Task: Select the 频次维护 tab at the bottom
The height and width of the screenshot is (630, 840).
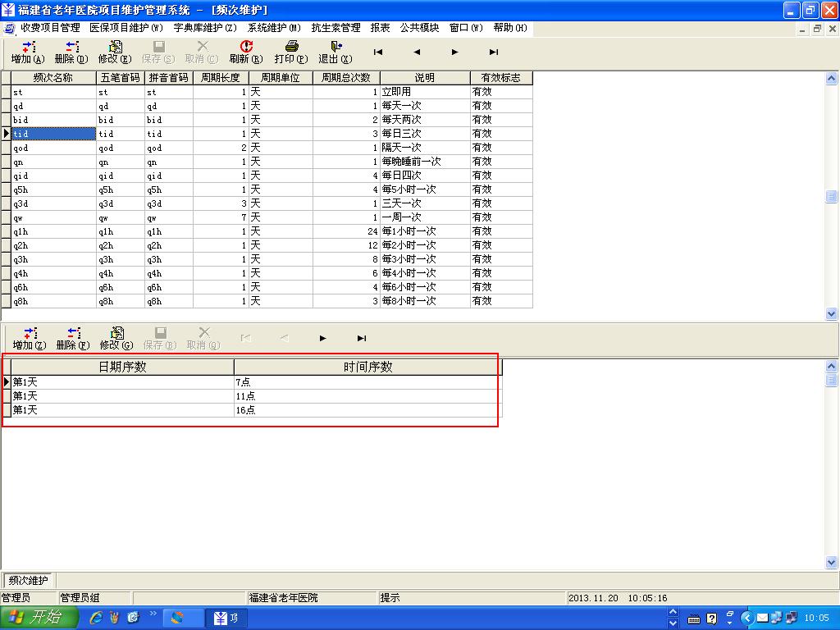Action: [29, 580]
